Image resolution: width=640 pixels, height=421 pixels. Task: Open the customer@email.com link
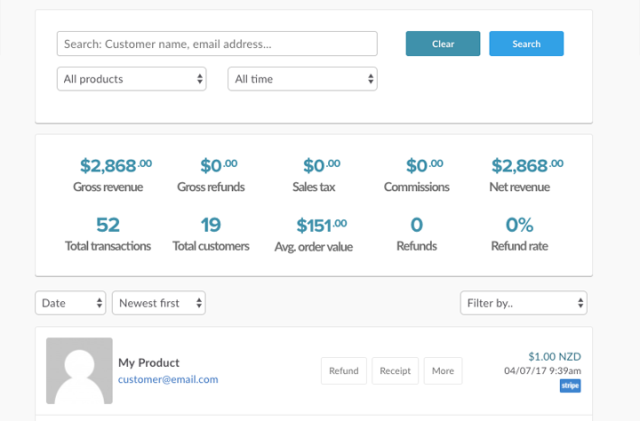coord(168,379)
